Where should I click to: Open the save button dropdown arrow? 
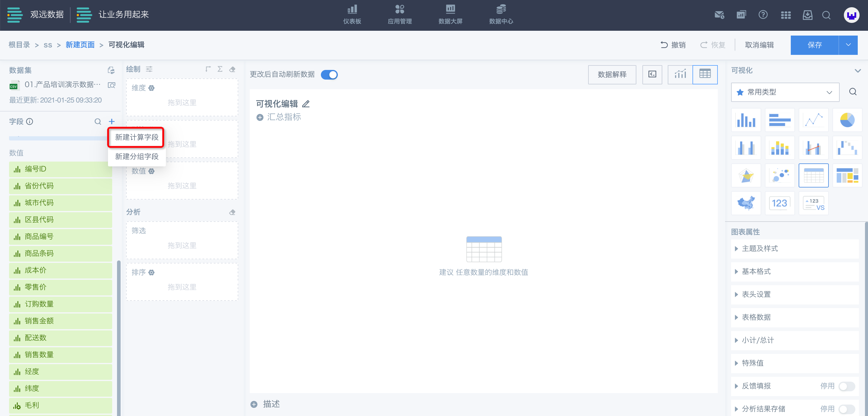(848, 45)
